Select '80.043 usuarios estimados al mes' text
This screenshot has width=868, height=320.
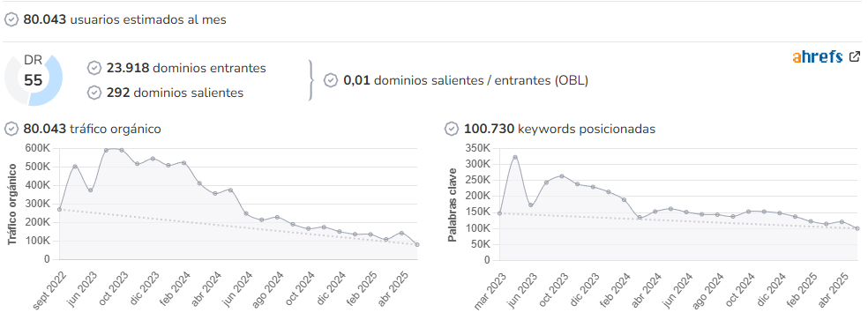coord(124,19)
